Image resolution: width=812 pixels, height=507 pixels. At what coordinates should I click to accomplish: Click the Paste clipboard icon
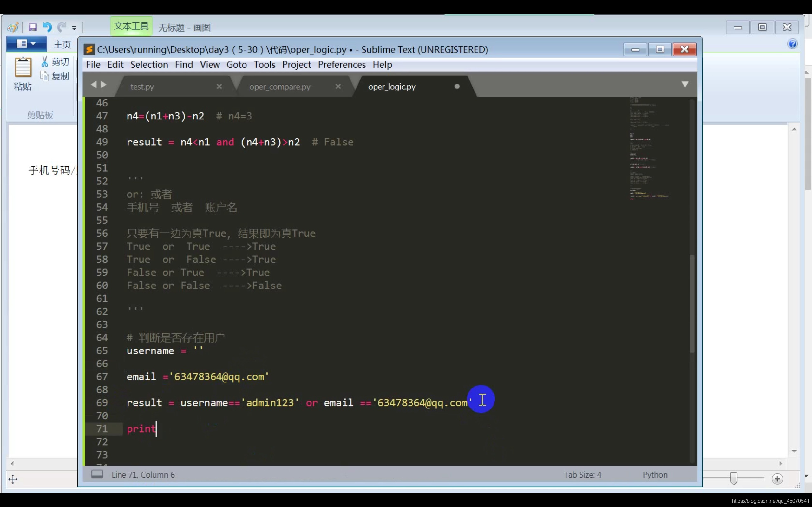[23, 68]
